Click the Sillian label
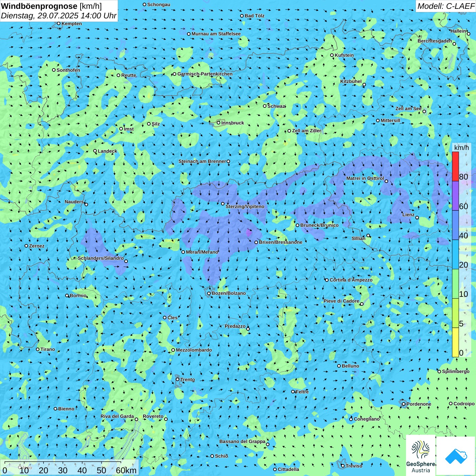The width and height of the screenshot is (476, 476). click(358, 238)
